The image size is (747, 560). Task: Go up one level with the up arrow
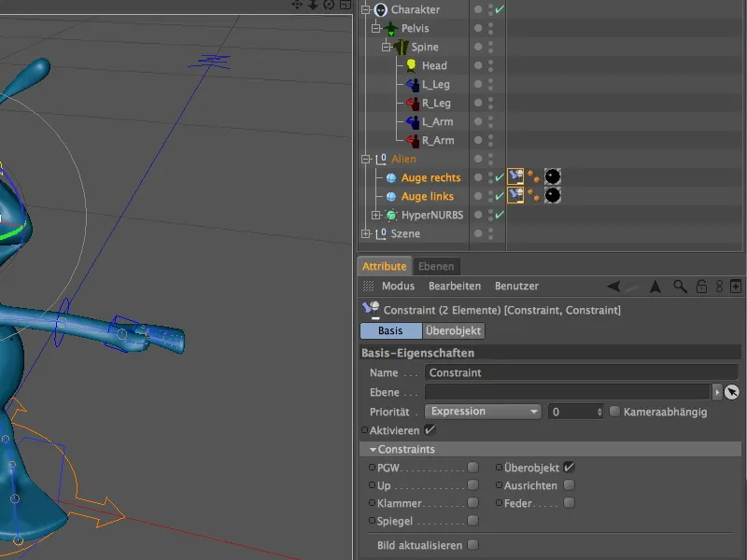[x=655, y=287]
